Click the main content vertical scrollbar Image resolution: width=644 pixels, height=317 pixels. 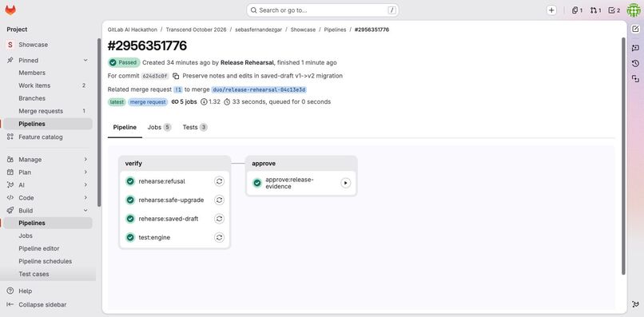coord(623,156)
